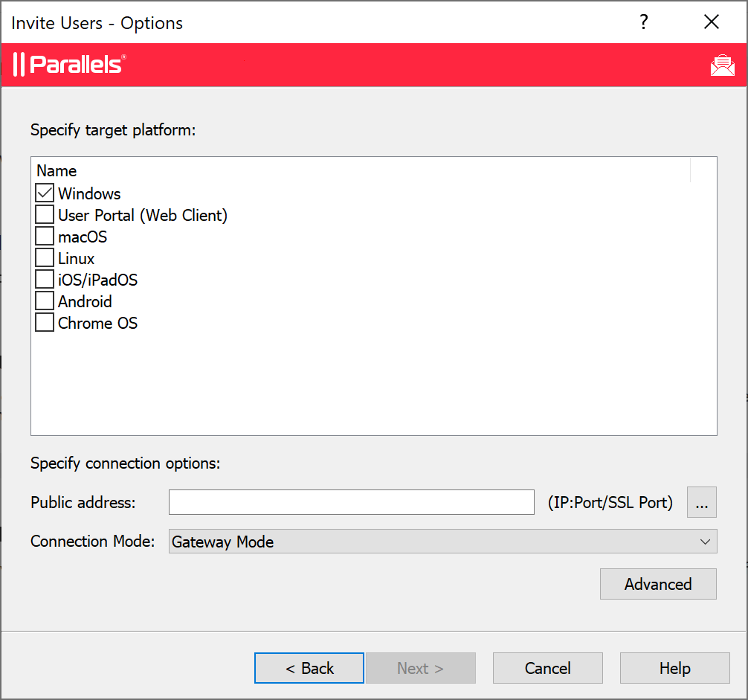Tick the Linux checkbox
Image resolution: width=748 pixels, height=700 pixels.
click(x=45, y=258)
